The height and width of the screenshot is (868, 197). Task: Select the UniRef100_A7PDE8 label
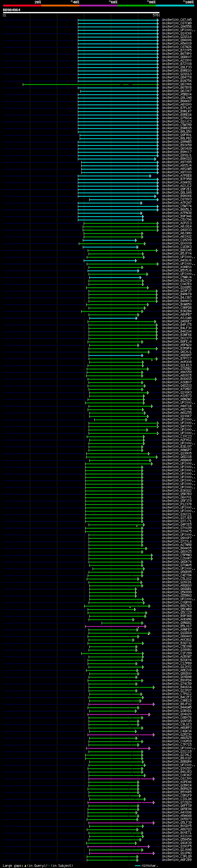177,176
